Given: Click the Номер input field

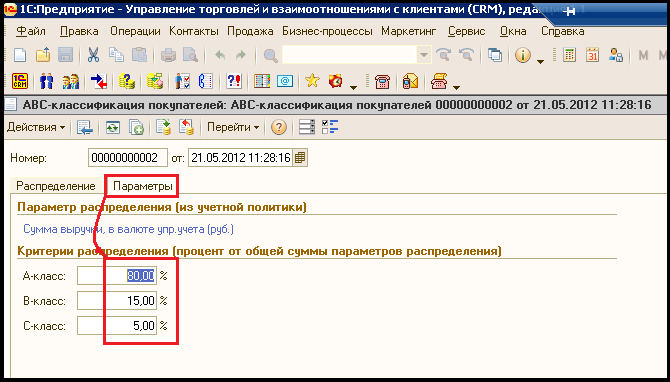Looking at the screenshot, I should pyautogui.click(x=128, y=158).
